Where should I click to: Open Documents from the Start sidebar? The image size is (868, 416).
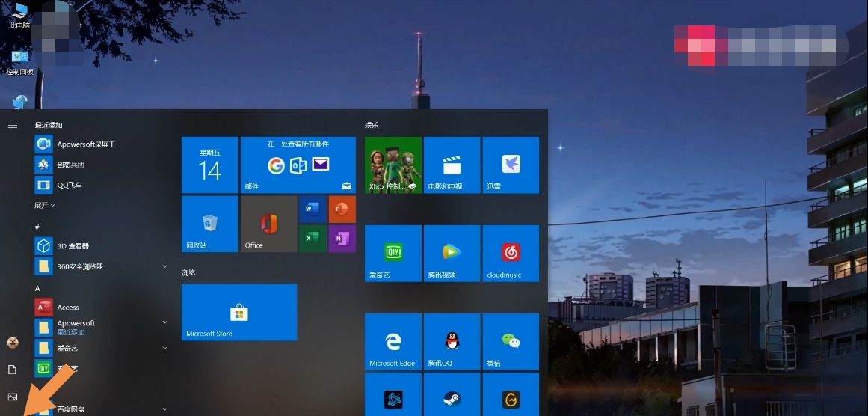pos(12,370)
